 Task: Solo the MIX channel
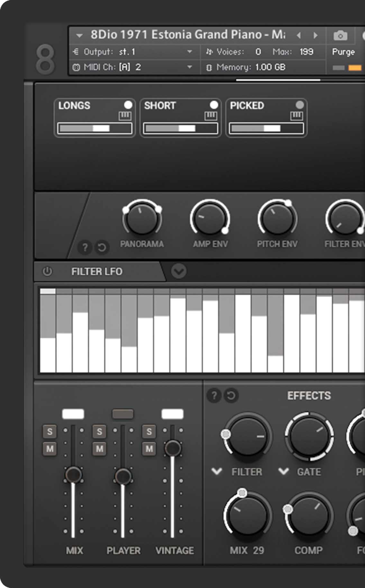[50, 432]
